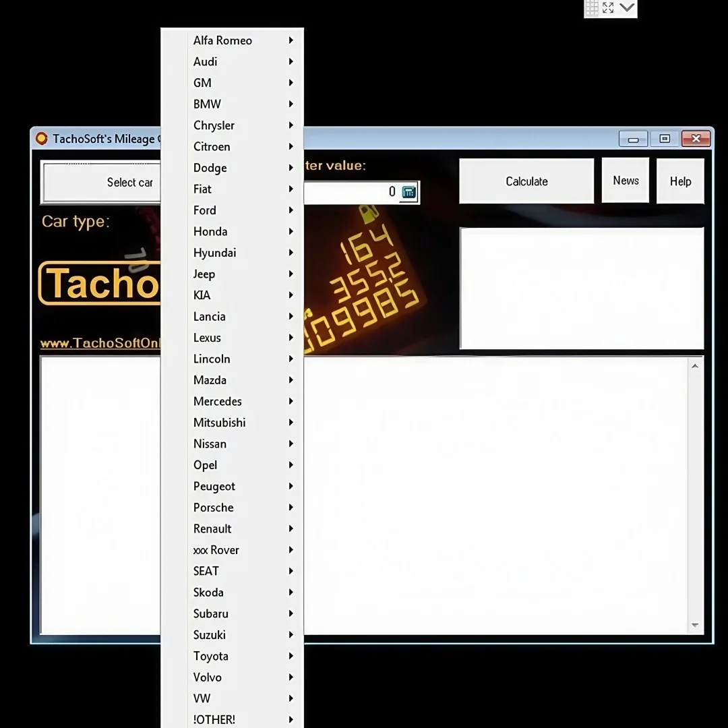Open the Mazda submenu
The image size is (728, 728).
[x=232, y=380]
